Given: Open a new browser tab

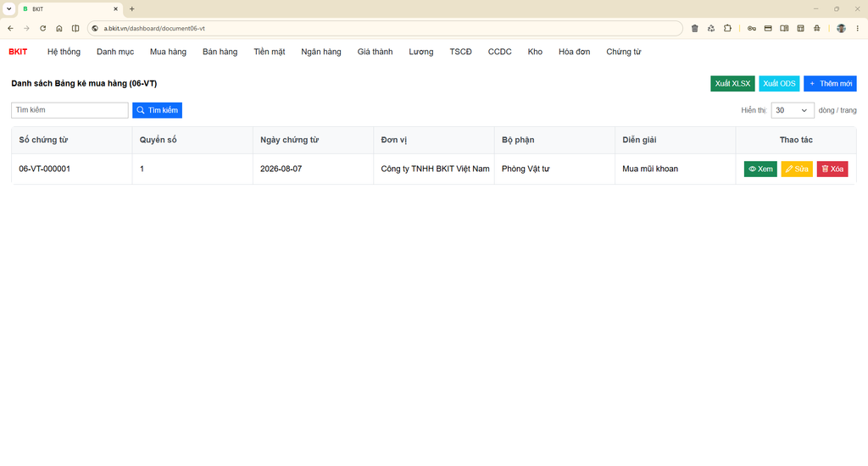Looking at the screenshot, I should click(131, 8).
